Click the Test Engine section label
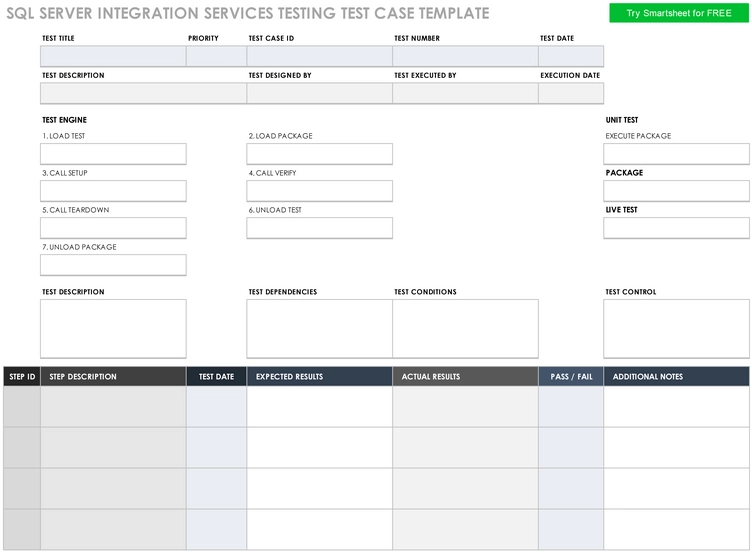 click(x=64, y=120)
